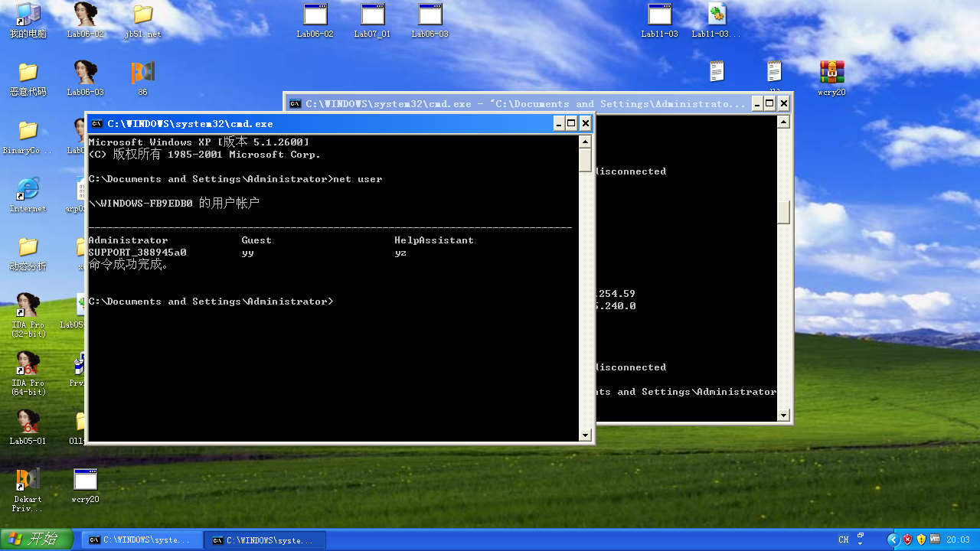Open the 开始 Start menu
The height and width of the screenshot is (551, 980).
point(37,540)
